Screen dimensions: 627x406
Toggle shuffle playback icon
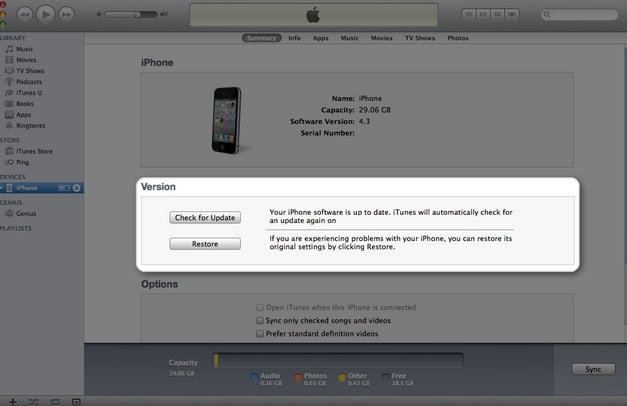tap(34, 402)
